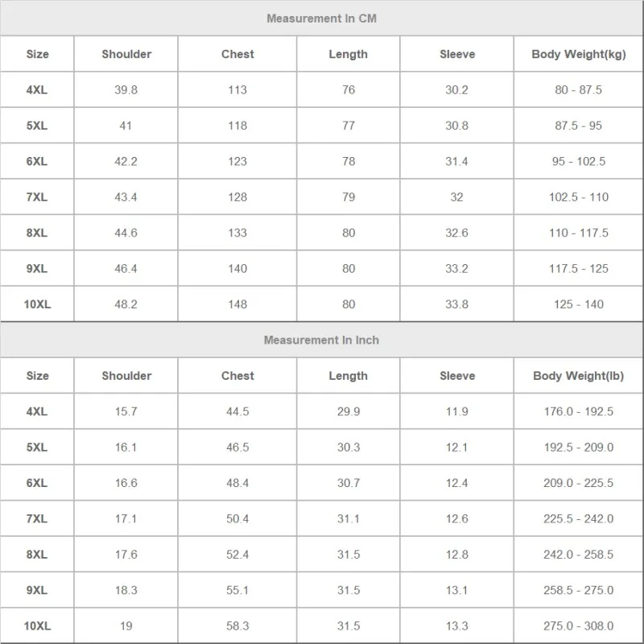Screen dimensions: 644x644
Task: Click the weight range '275.0 - 308.0'
Action: tap(578, 626)
